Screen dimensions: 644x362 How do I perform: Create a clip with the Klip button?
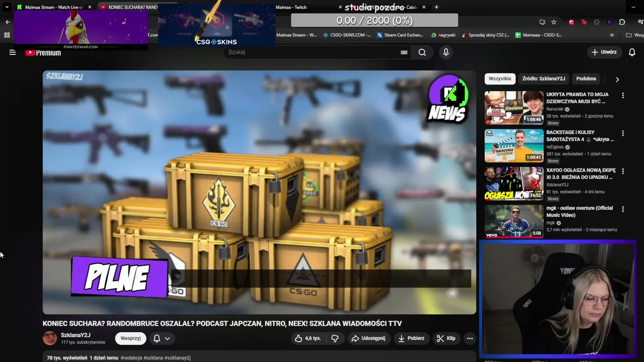[x=446, y=338]
